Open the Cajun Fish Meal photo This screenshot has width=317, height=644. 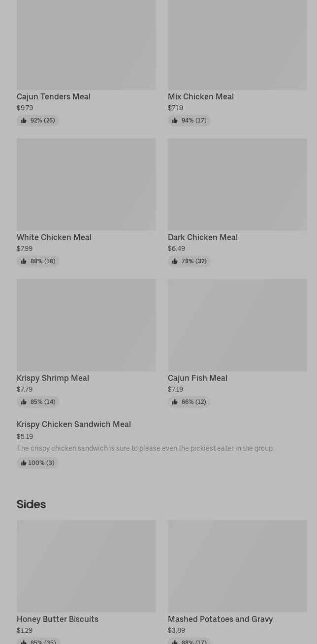click(x=237, y=325)
